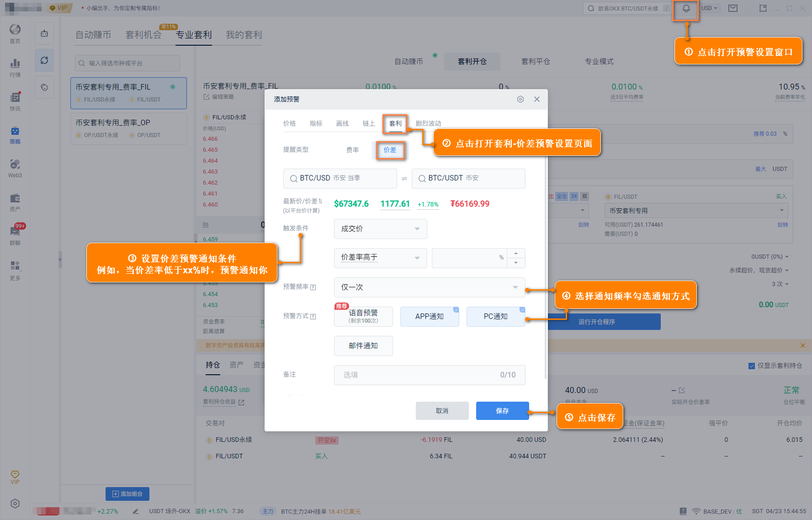Click the question-mark help icon in status bar
This screenshot has width=812, height=520.
pos(683,511)
